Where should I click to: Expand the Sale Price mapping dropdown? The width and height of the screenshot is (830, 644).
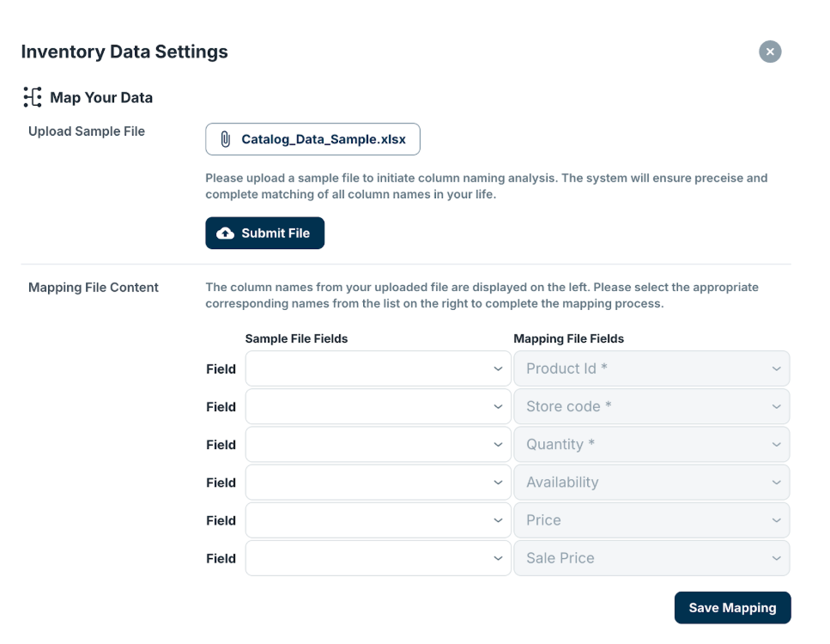(651, 558)
